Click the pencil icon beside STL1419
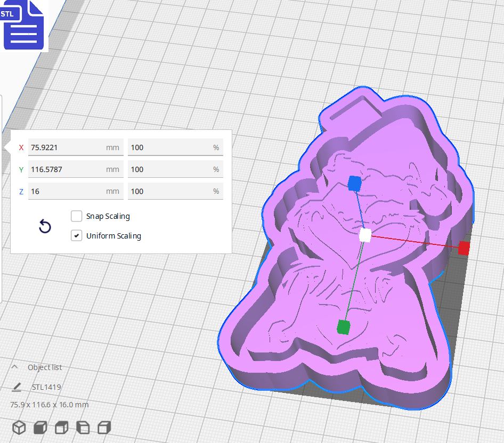This screenshot has height=443, width=504. [x=18, y=387]
